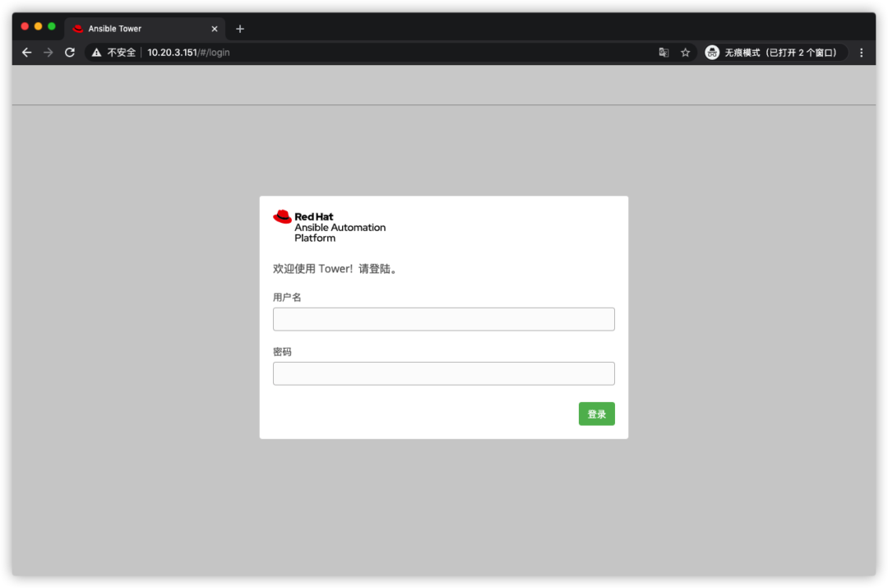Go back with the browser back arrow
This screenshot has width=888, height=588.
(26, 53)
